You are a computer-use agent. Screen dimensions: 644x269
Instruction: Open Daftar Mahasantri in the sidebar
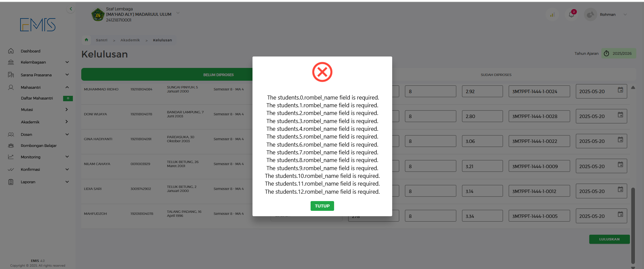37,98
